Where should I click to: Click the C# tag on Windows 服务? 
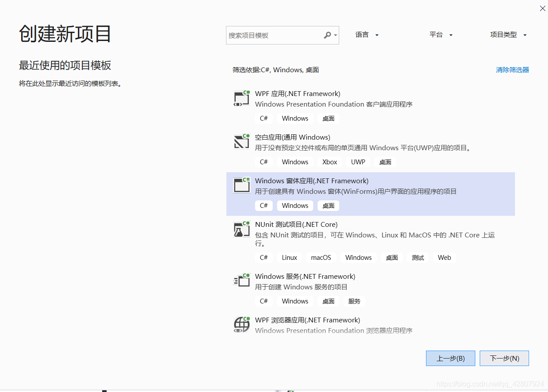point(264,301)
